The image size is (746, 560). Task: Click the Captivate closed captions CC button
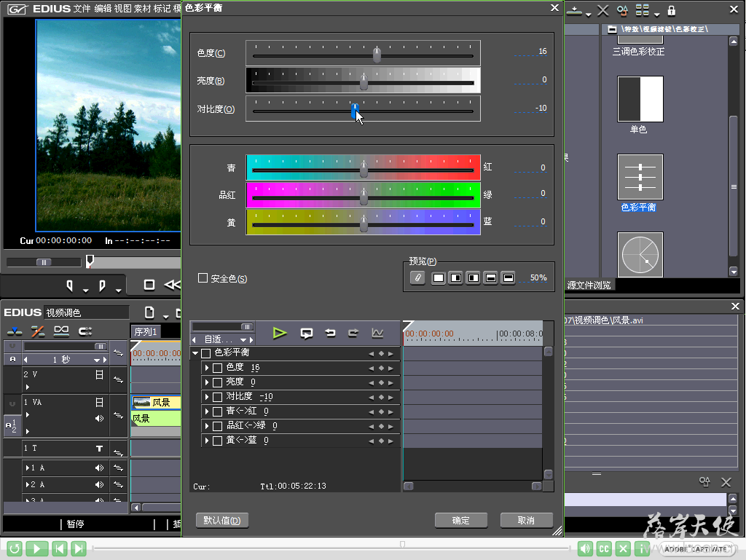coord(604,549)
